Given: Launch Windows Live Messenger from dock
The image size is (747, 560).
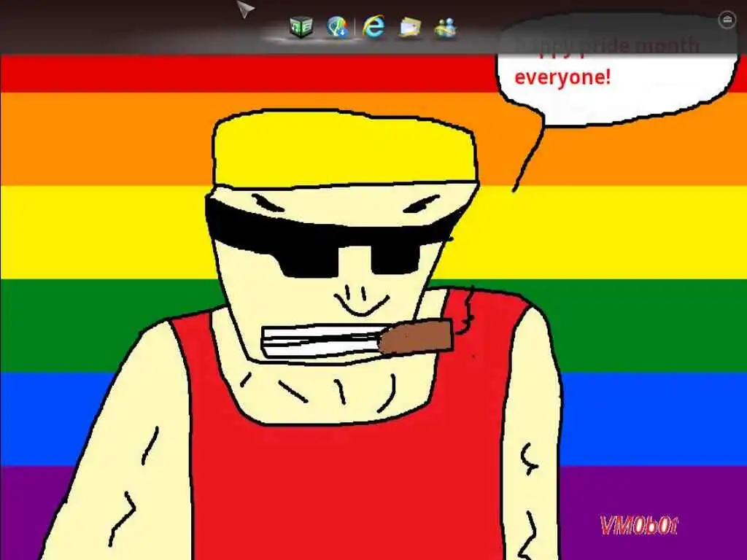Looking at the screenshot, I should tap(446, 27).
